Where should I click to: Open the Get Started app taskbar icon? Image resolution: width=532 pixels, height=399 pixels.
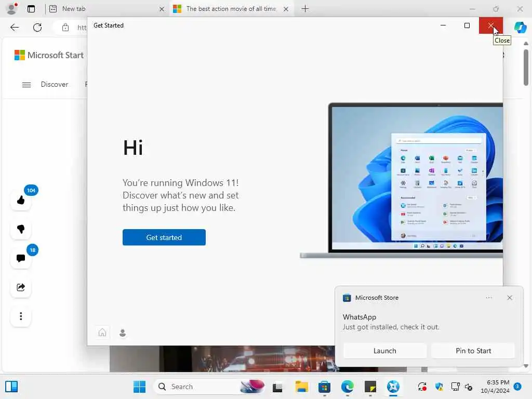pos(393,387)
